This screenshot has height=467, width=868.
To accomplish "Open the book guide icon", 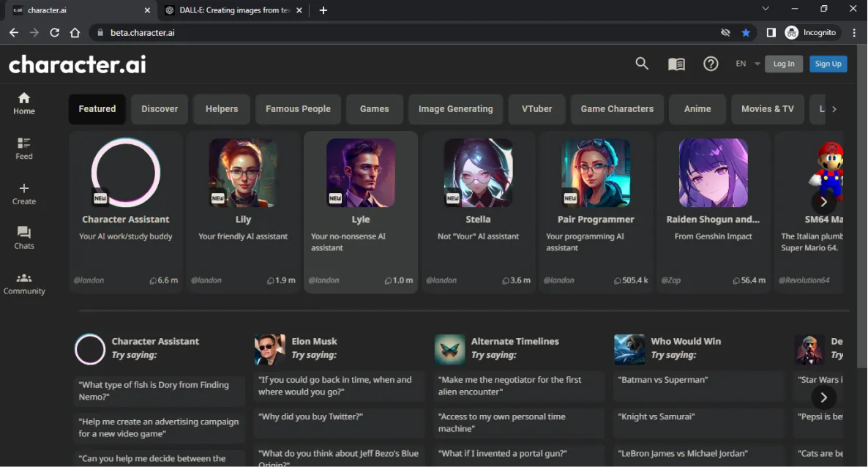I will 676,64.
